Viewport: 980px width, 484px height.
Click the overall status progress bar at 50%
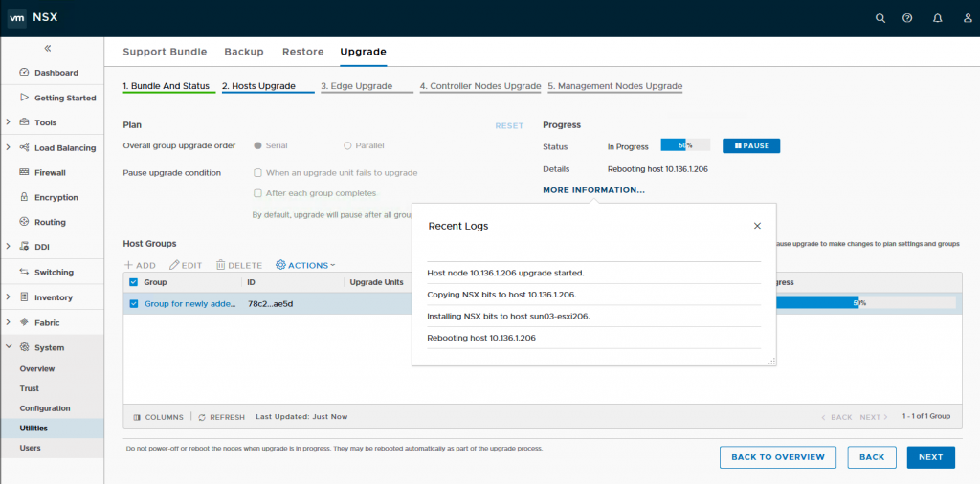(685, 145)
